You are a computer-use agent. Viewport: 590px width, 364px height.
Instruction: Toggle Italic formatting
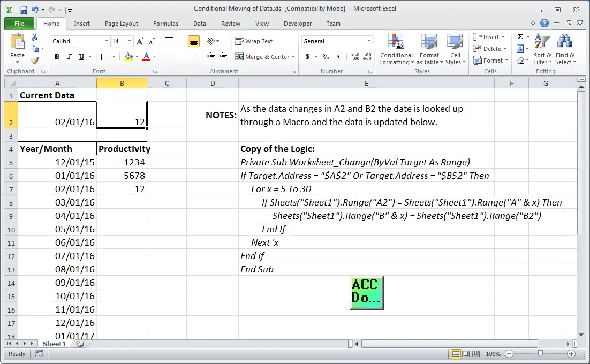(69, 57)
